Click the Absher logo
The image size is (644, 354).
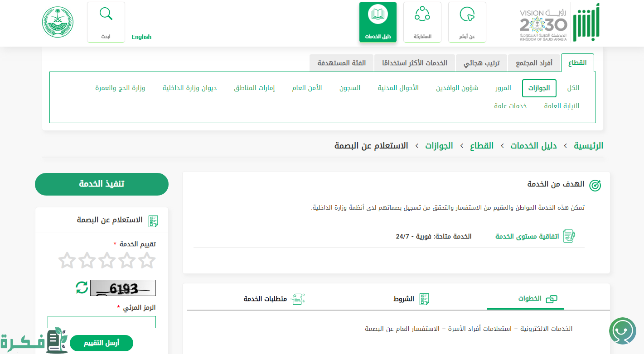pyautogui.click(x=586, y=23)
